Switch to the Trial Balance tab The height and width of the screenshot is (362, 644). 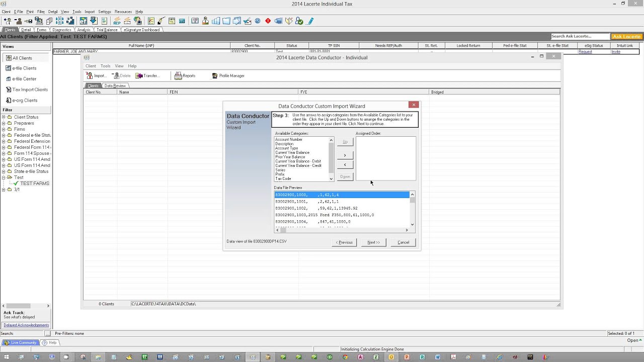click(x=107, y=30)
